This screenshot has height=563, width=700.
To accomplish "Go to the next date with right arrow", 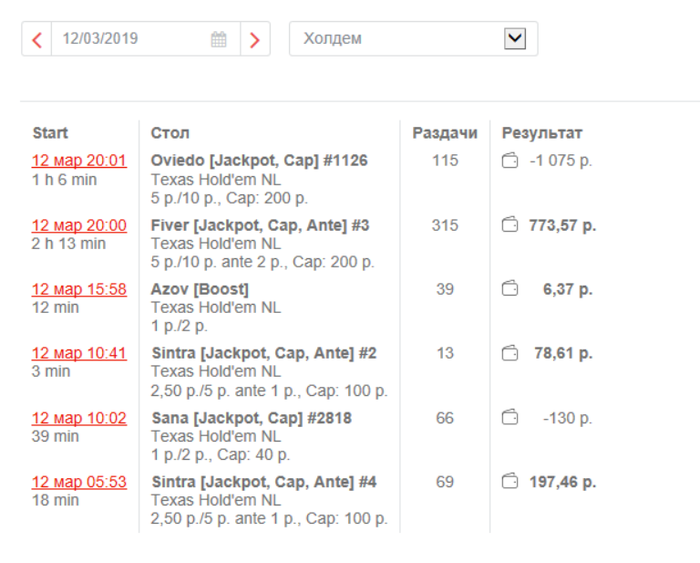I will click(255, 40).
